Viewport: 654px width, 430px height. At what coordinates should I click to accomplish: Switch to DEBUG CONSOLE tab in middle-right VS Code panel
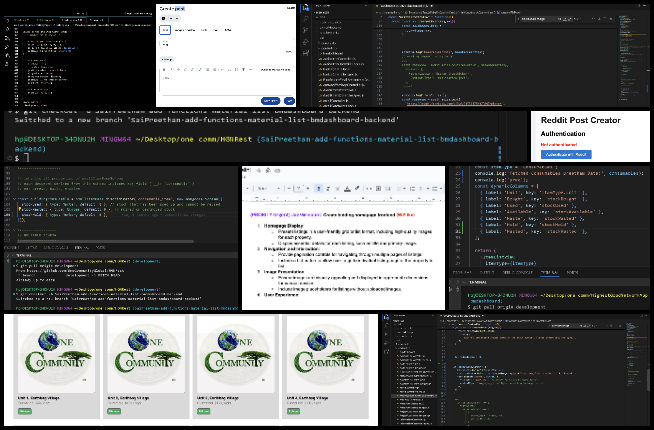tap(518, 272)
